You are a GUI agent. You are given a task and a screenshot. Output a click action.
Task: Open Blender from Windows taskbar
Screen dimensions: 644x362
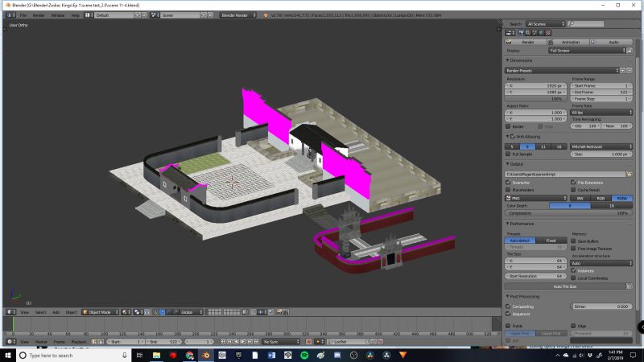(206, 355)
